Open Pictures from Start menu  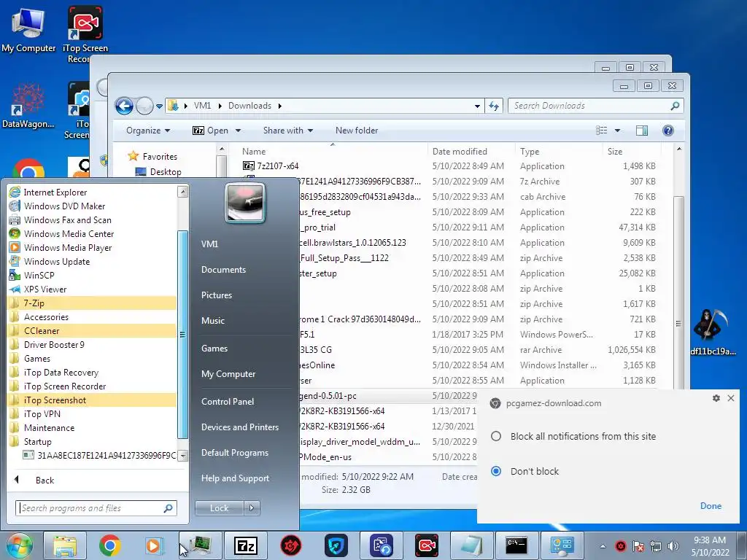click(x=217, y=295)
